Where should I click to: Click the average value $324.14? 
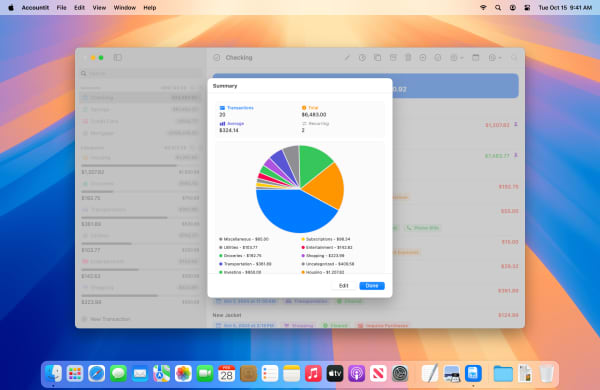(x=229, y=131)
